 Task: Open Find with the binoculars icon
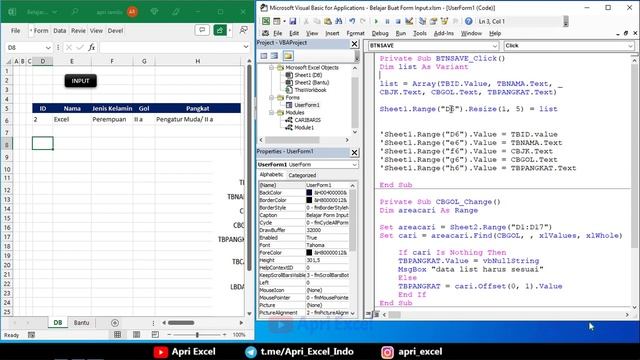click(x=339, y=21)
